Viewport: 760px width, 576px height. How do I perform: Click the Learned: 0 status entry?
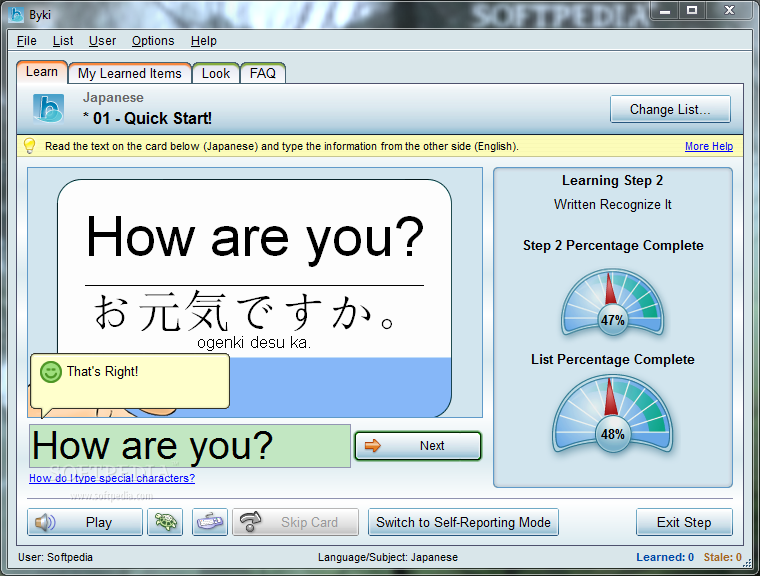(665, 557)
